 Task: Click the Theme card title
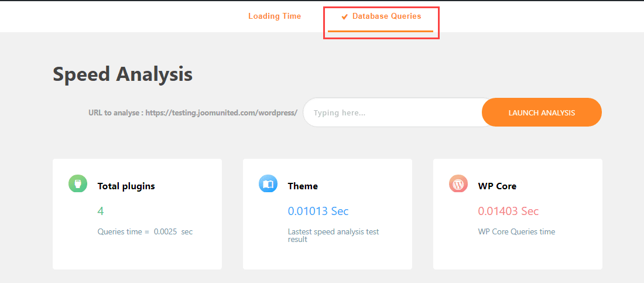pyautogui.click(x=303, y=186)
